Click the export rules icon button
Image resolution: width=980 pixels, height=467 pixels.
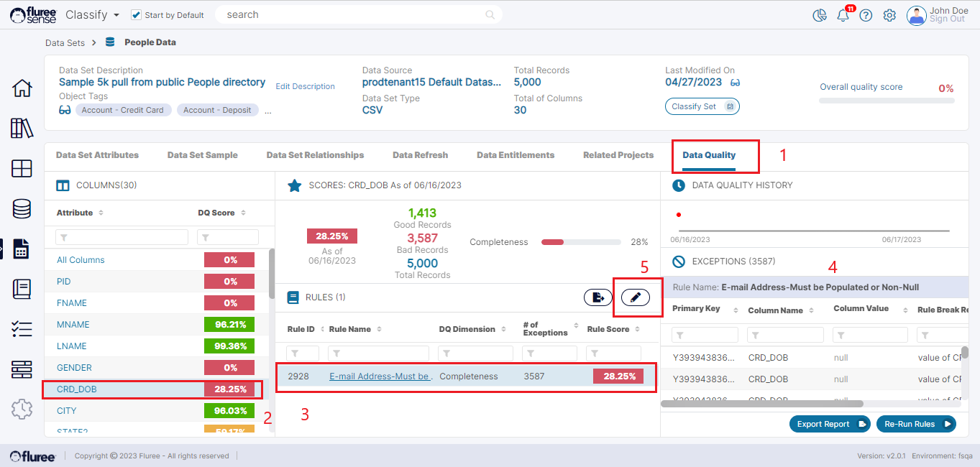(x=597, y=297)
